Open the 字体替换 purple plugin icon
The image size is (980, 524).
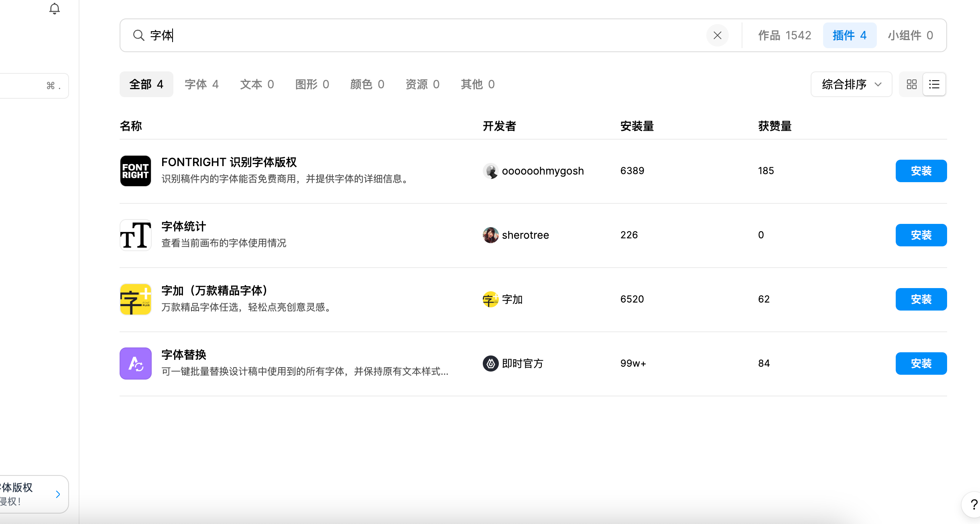136,364
